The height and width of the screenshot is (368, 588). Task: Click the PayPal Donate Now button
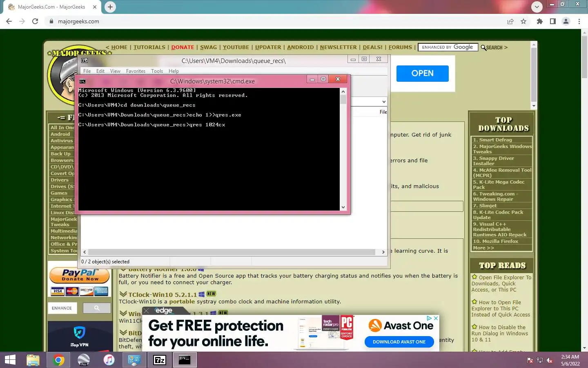click(x=80, y=276)
